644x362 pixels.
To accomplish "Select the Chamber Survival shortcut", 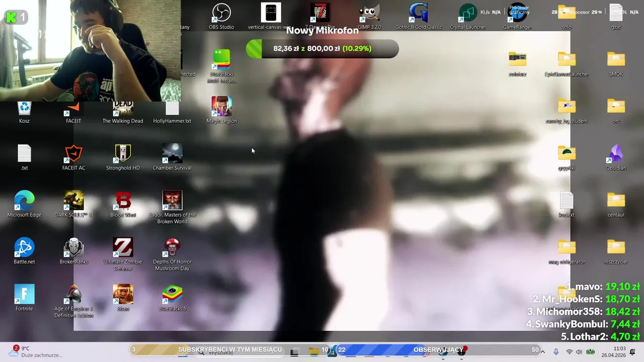I will (x=172, y=157).
